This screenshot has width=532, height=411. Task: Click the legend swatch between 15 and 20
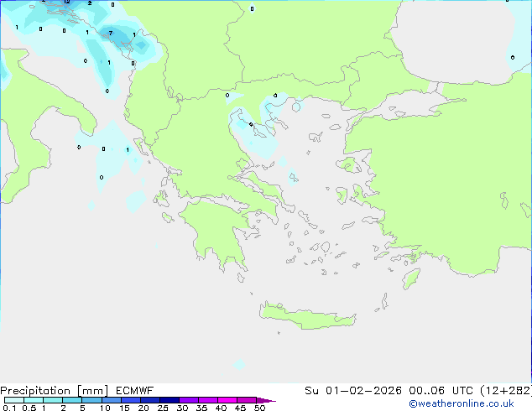click(131, 400)
